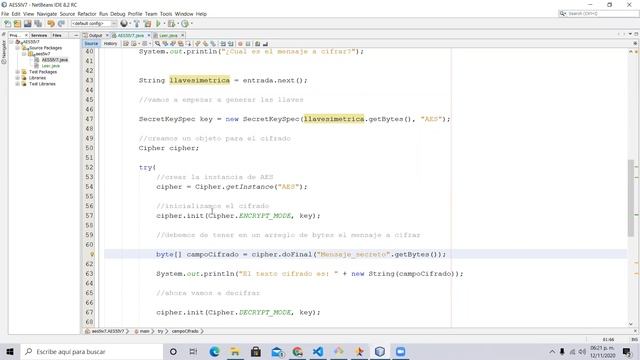Screen dimensions: 640x360
Task: Click the Build Project hammer icon
Action: pyautogui.click(x=137, y=24)
